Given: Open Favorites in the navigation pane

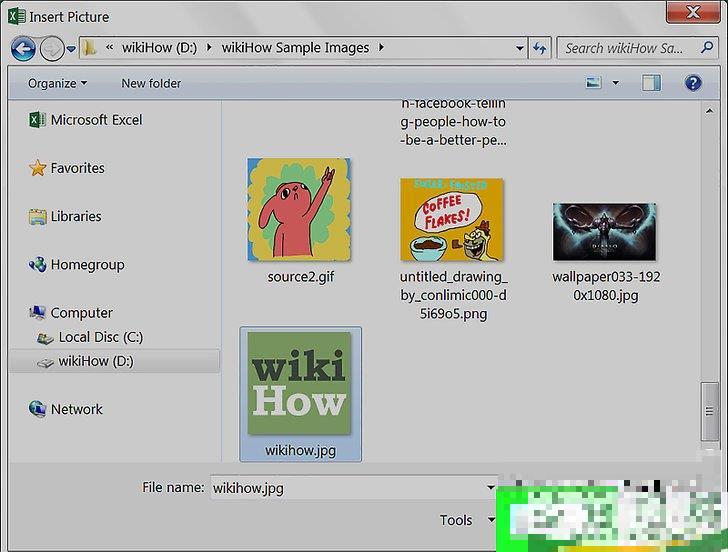Looking at the screenshot, I should pyautogui.click(x=77, y=168).
